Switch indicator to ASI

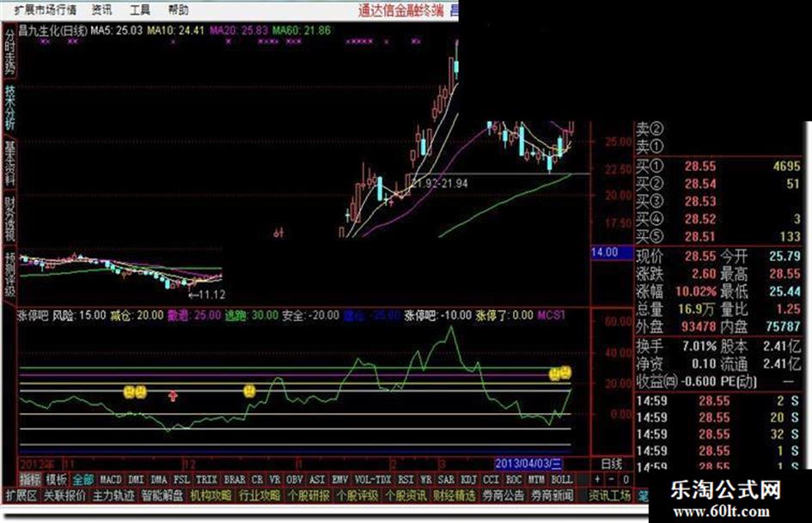click(x=317, y=479)
